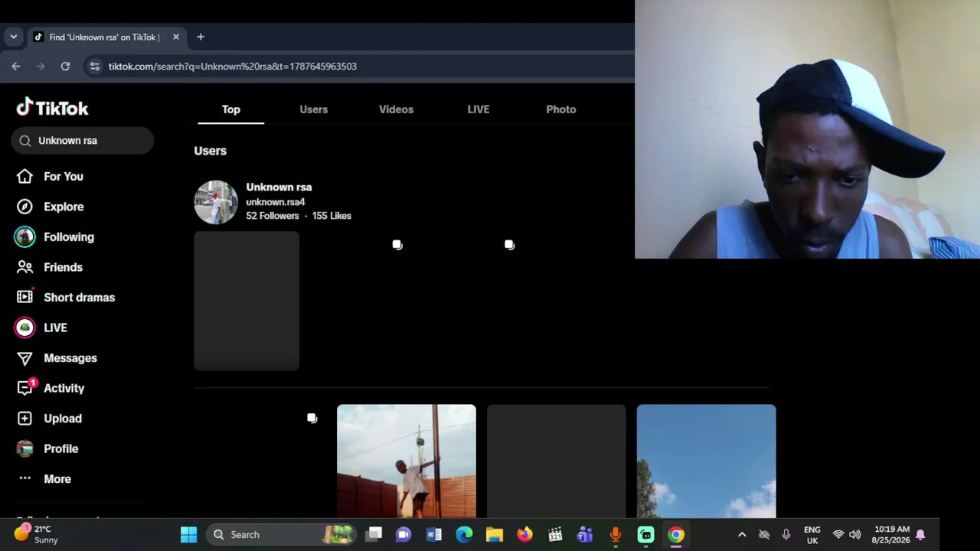
Task: Launch Firefox from taskbar
Action: point(524,535)
